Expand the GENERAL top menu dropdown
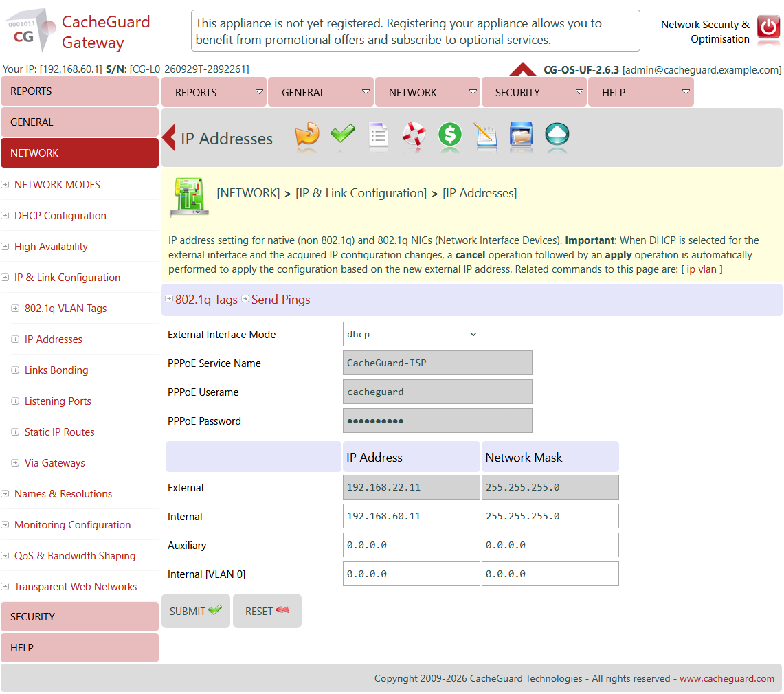This screenshot has width=784, height=694. [x=366, y=92]
